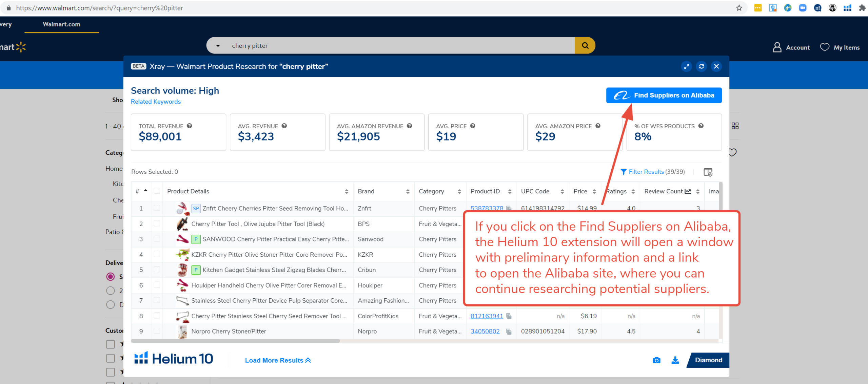Click the screenshot camera icon
Viewport: 868px width, 384px height.
coord(656,360)
